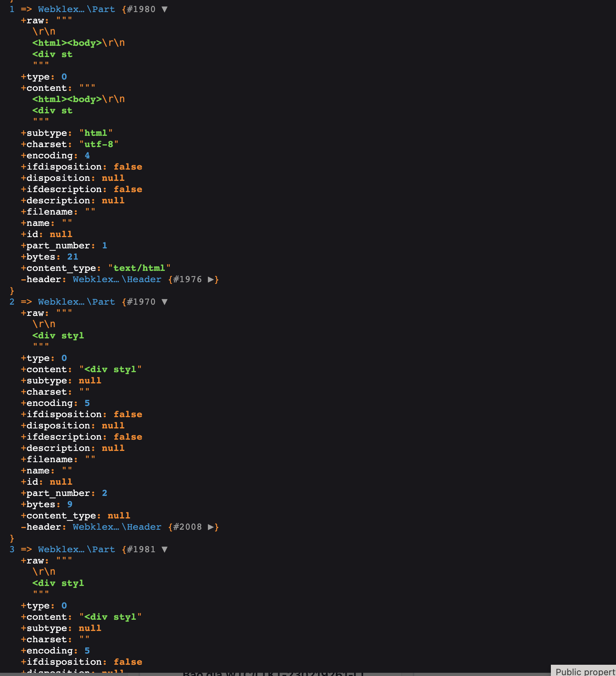
Task: Click the ifdescription false value in Part #1970
Action: coord(128,437)
